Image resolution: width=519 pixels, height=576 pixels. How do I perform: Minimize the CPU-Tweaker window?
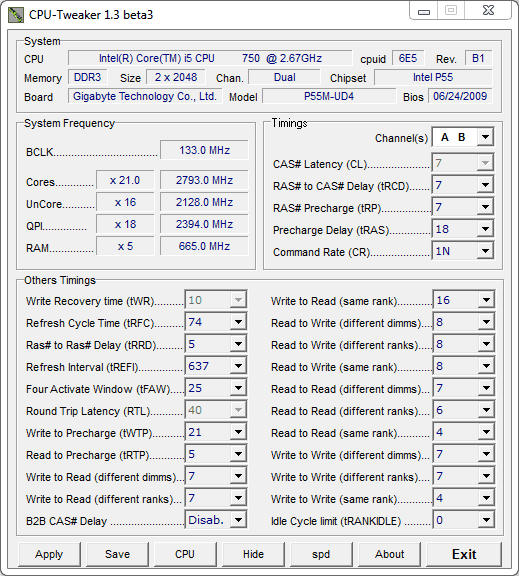(x=424, y=11)
